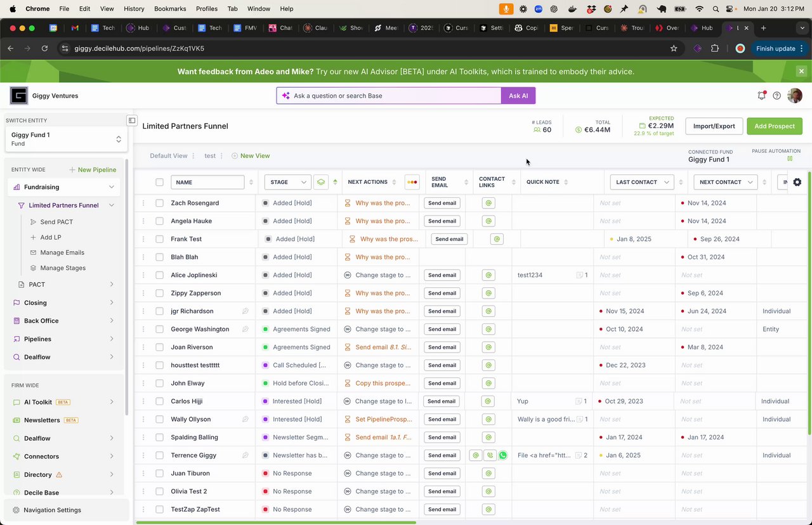Open macOS Spotlight search icon
Viewport: 812px width, 525px height.
point(716,9)
